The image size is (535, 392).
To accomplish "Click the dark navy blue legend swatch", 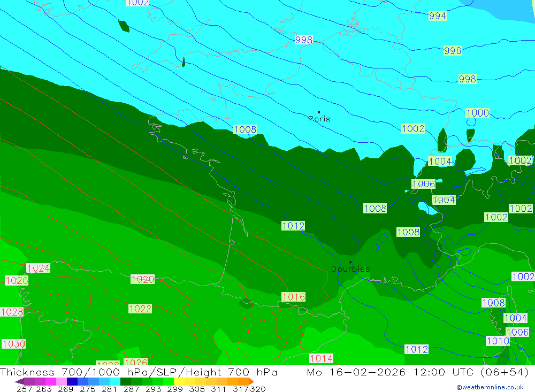I will (x=72, y=381).
